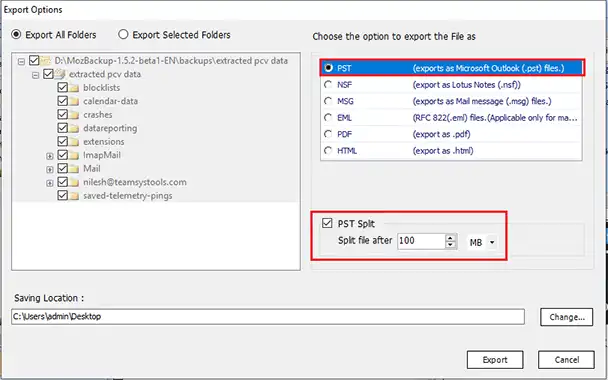Uncheck the blocklists folder checkbox
Screen dimensions: 608x380
[62, 87]
